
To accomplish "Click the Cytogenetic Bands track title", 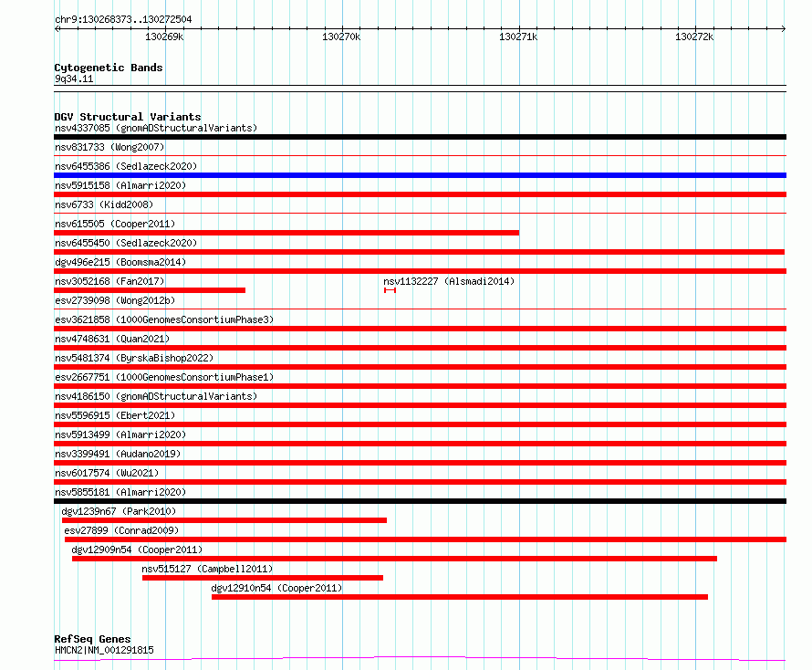I will pos(109,68).
